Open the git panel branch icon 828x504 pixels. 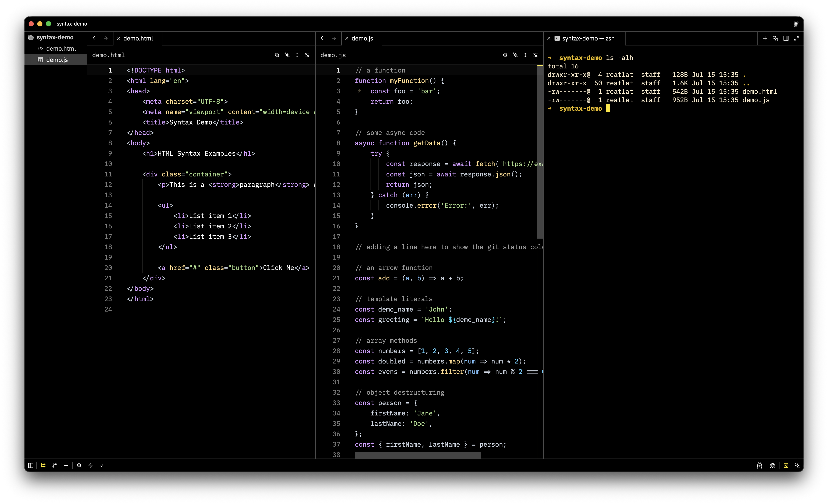coord(54,465)
